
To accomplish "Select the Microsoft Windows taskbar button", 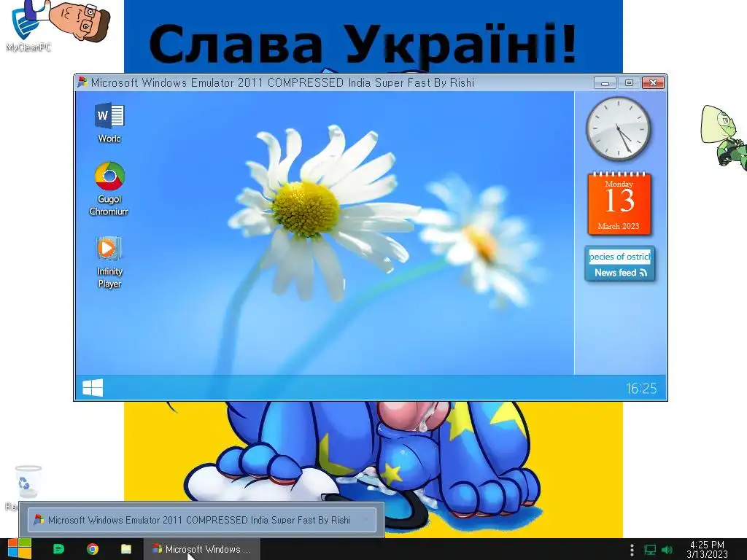I will pos(202,549).
